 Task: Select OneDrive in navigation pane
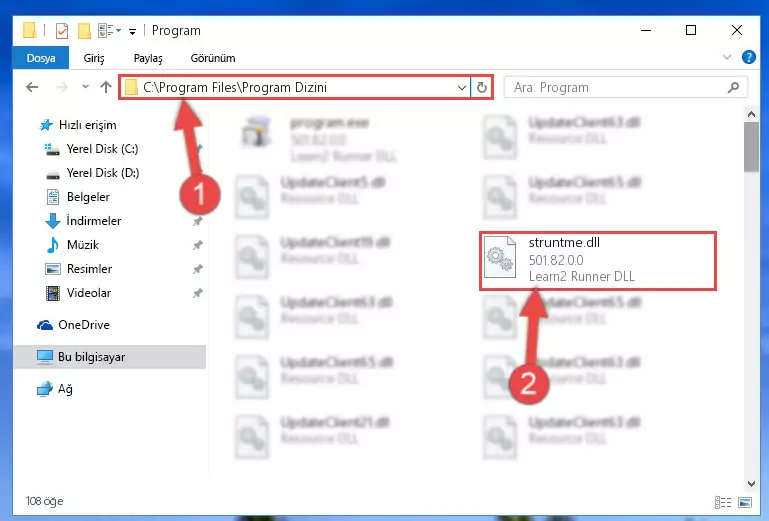pos(83,325)
